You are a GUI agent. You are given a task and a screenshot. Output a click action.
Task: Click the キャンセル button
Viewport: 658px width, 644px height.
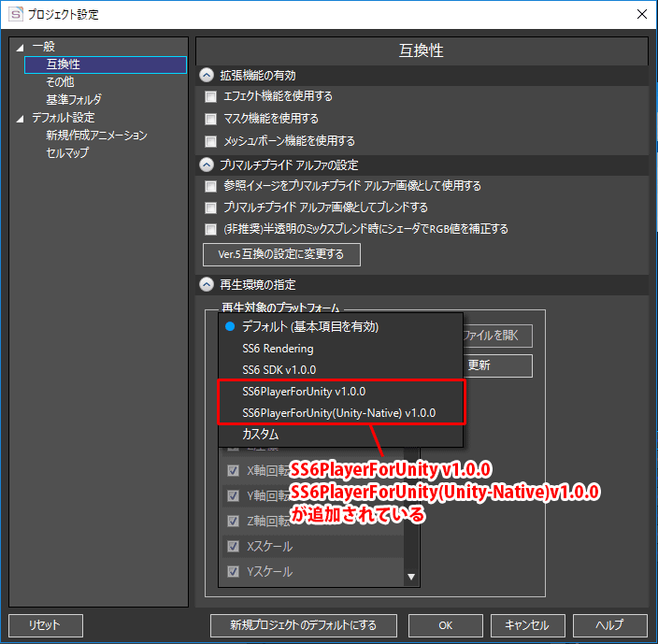tap(527, 625)
